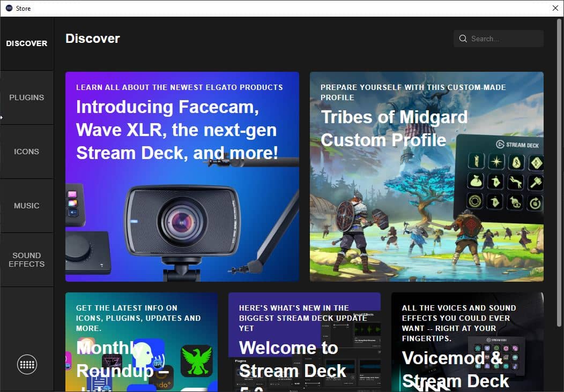Select the Sound Effects section

point(27,260)
